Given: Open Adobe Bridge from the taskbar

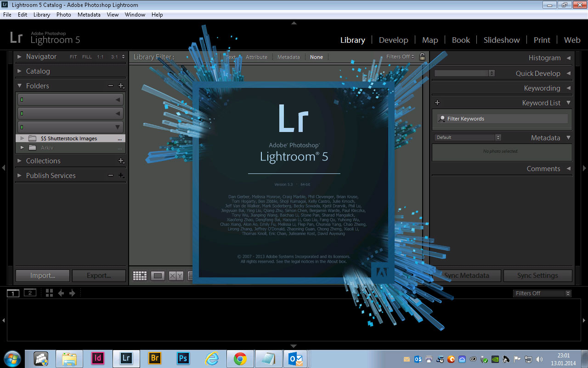Looking at the screenshot, I should tap(155, 358).
